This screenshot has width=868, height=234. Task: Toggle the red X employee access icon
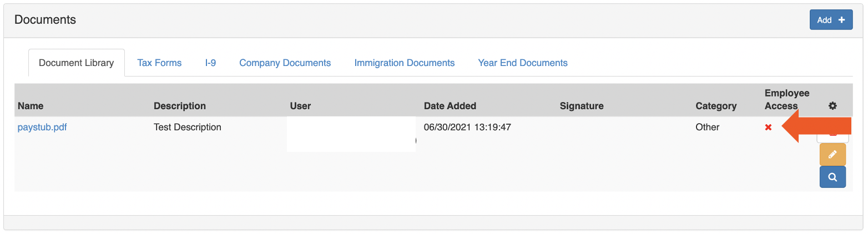(x=768, y=128)
